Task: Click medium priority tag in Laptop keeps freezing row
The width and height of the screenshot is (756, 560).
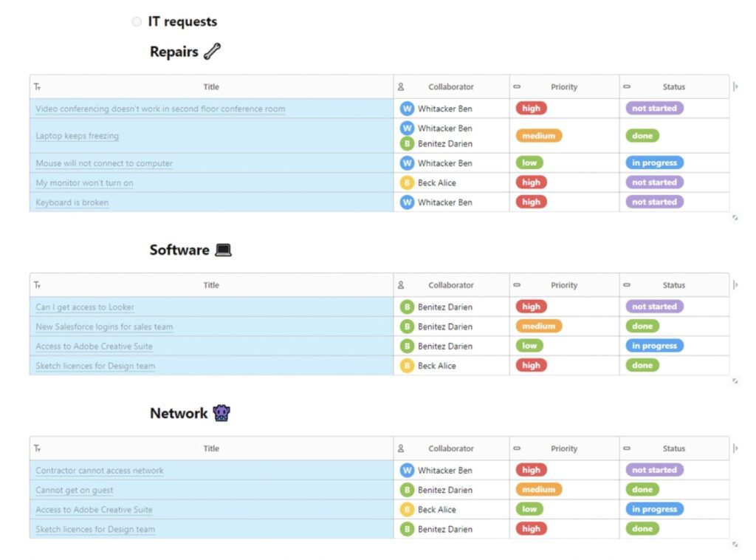Action: (x=539, y=136)
